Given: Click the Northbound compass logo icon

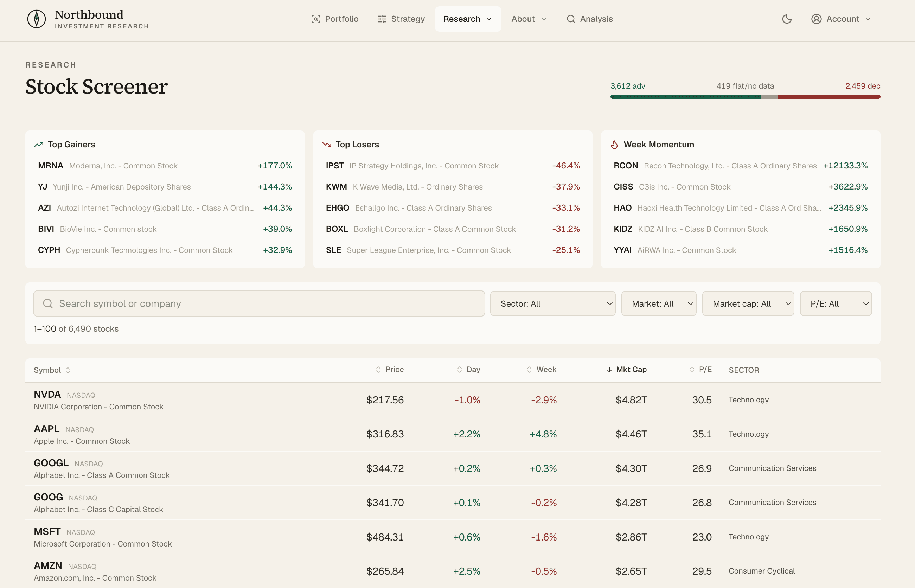Looking at the screenshot, I should tap(37, 19).
